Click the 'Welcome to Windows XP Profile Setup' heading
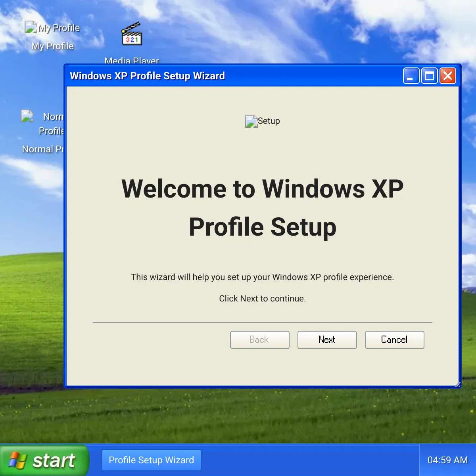 263,207
